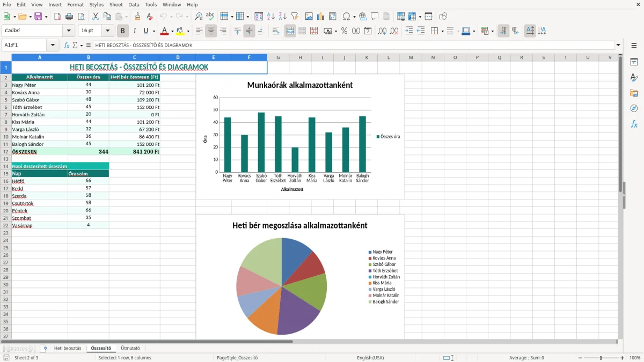Click the Function Wizard fx icon
The height and width of the screenshot is (362, 644).
click(67, 45)
